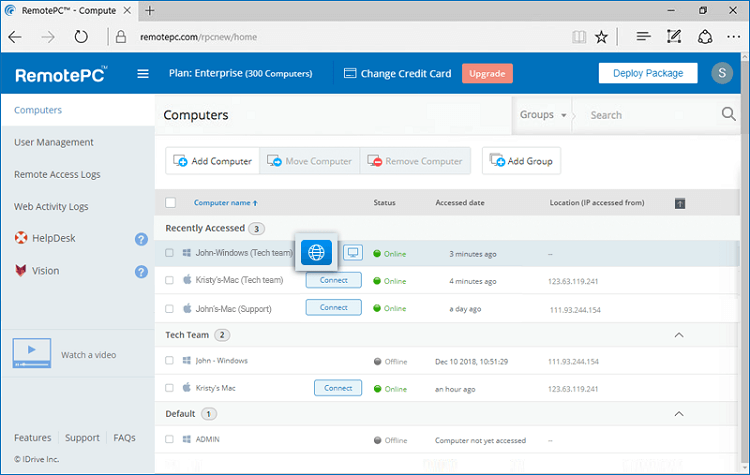Click the blue globe web viewer icon
This screenshot has height=475, width=750.
point(316,252)
